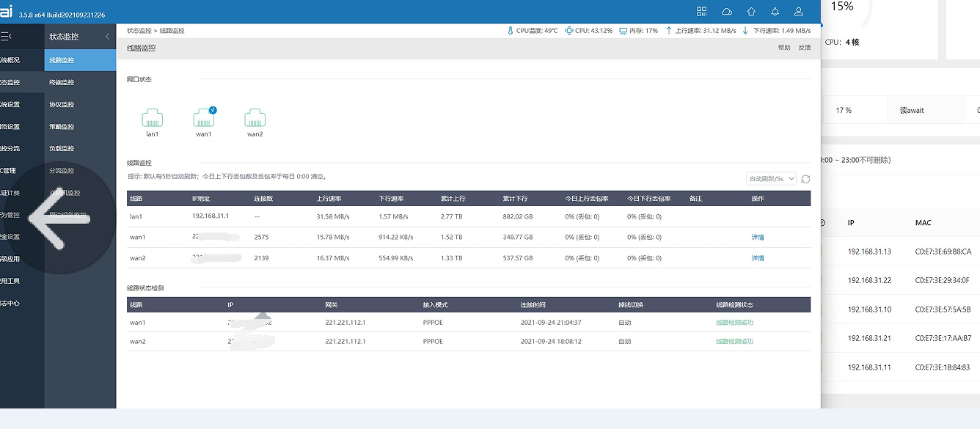Click the 线路检测成功 status for wan2

pos(734,342)
